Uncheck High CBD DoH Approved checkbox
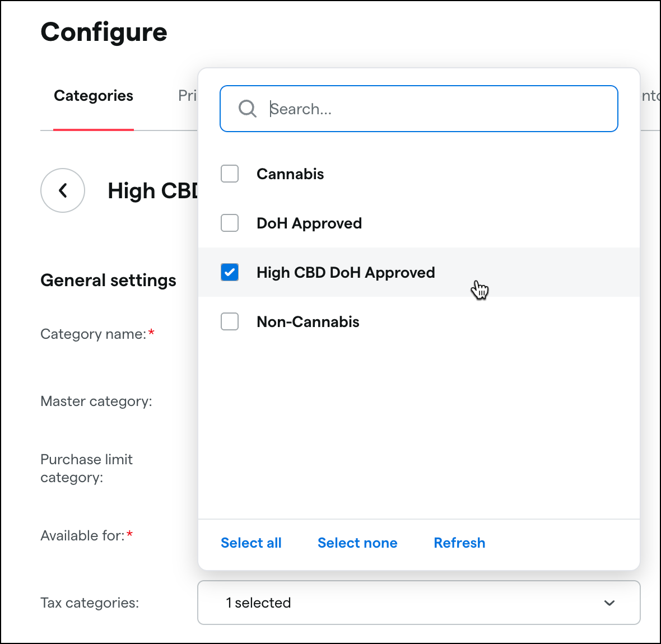Image resolution: width=661 pixels, height=644 pixels. pyautogui.click(x=230, y=272)
